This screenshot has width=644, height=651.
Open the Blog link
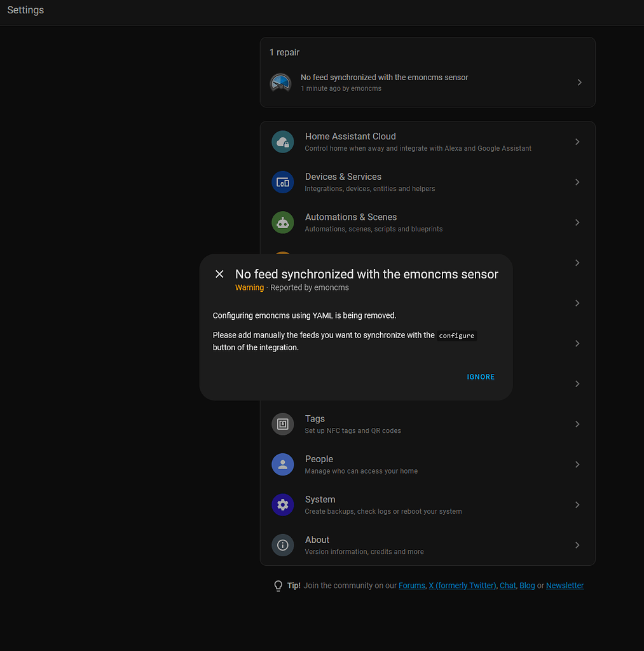527,585
